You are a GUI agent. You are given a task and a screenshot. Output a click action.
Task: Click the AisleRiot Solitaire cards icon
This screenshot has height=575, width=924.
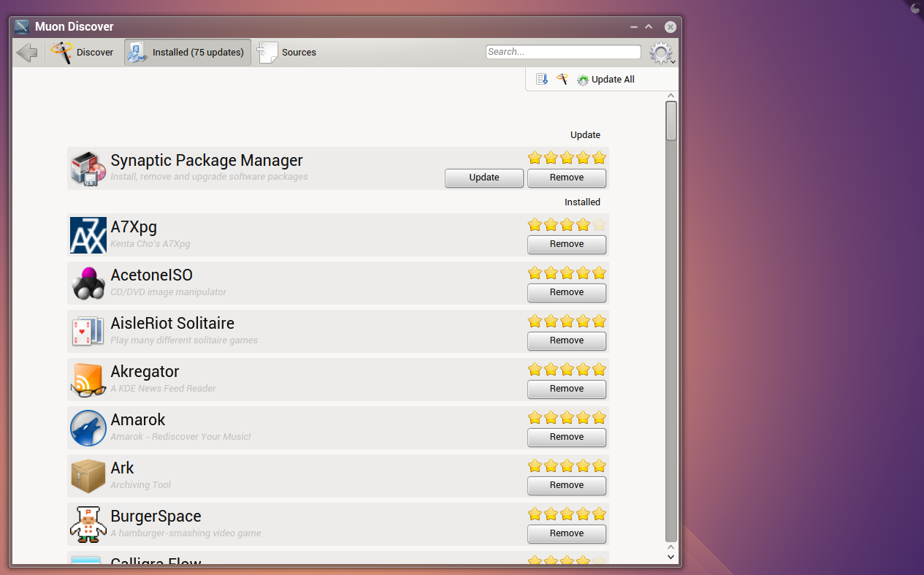click(x=88, y=332)
